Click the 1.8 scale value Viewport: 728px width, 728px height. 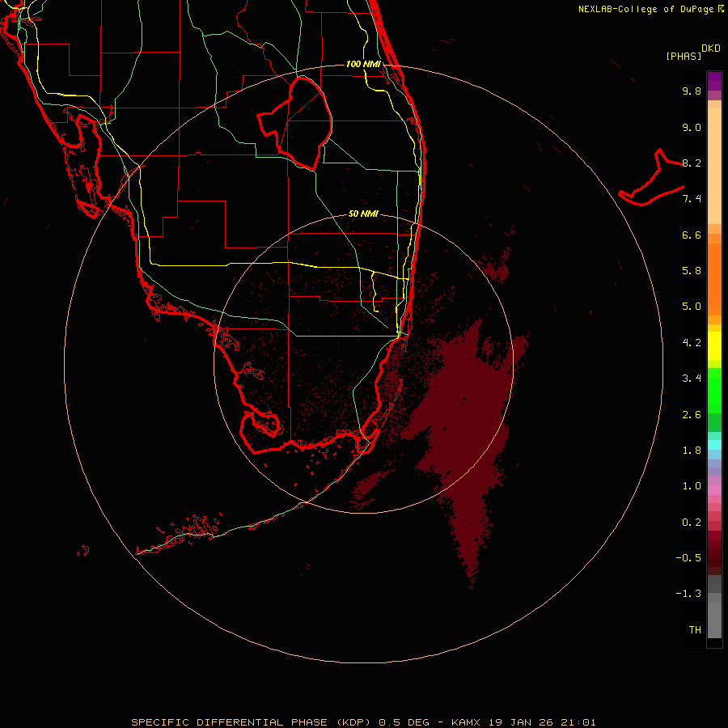point(692,451)
